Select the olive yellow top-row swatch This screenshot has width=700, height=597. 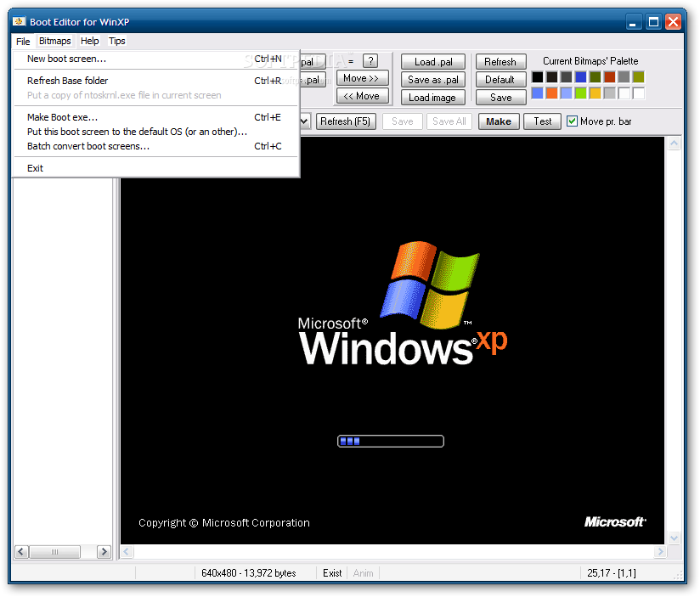coord(638,77)
